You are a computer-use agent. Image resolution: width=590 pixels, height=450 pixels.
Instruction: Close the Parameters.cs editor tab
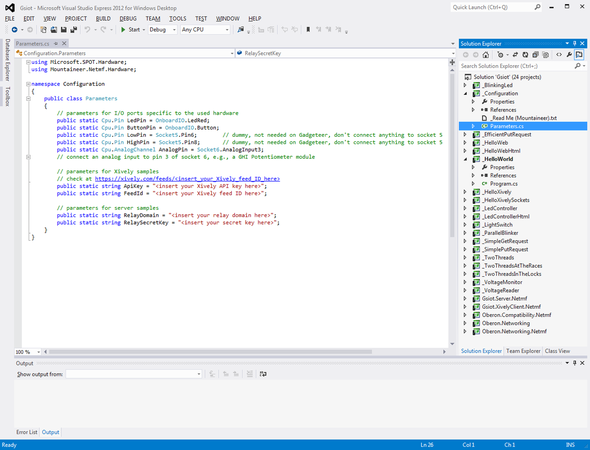[x=64, y=44]
